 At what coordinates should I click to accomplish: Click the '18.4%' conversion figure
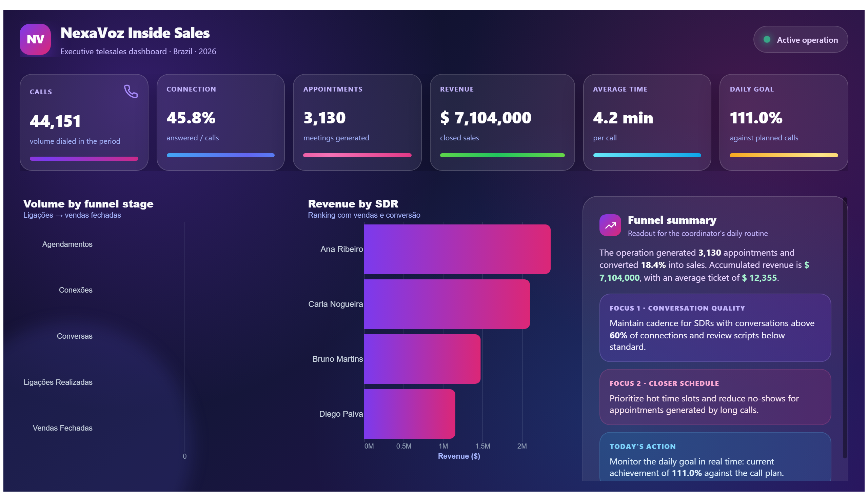tap(653, 265)
